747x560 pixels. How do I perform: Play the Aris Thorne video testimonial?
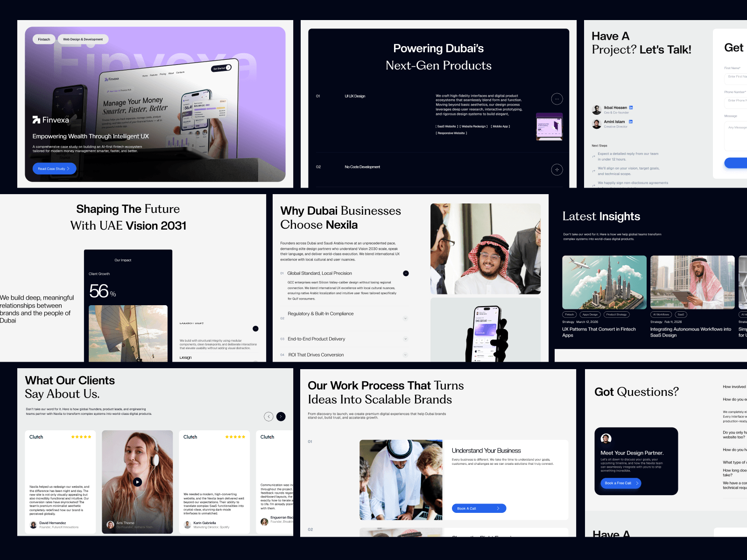(x=137, y=482)
